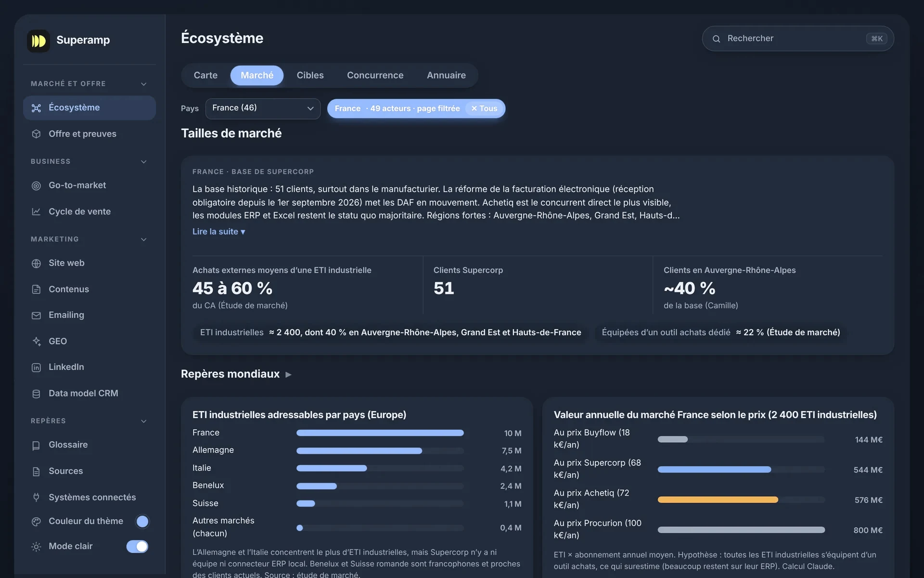Open Écosystème via its network icon
The height and width of the screenshot is (578, 924).
(x=36, y=108)
